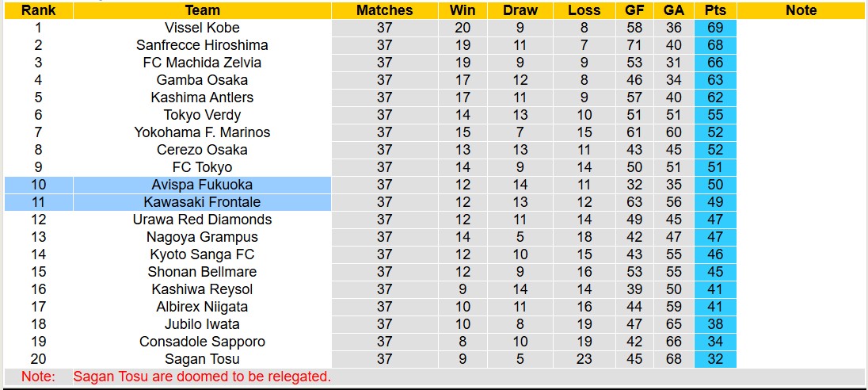This screenshot has width=868, height=390.
Task: Click the GF column header
Action: pos(634,10)
